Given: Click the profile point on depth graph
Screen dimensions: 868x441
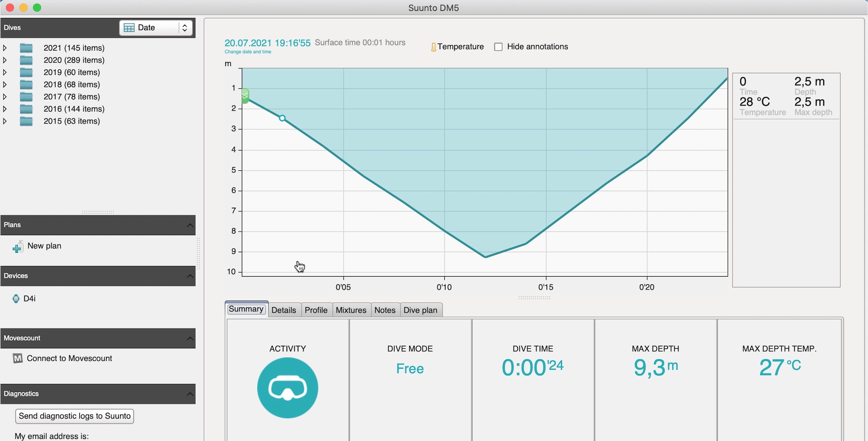Looking at the screenshot, I should (x=282, y=118).
